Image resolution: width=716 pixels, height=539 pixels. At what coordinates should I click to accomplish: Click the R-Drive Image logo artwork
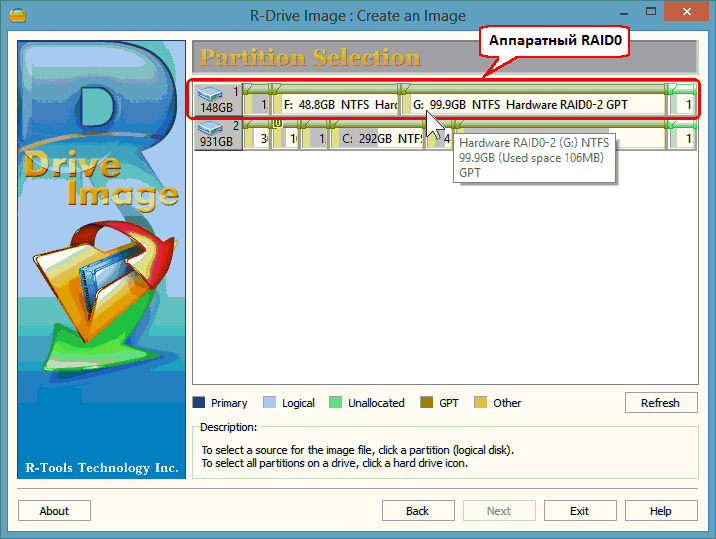(x=101, y=259)
